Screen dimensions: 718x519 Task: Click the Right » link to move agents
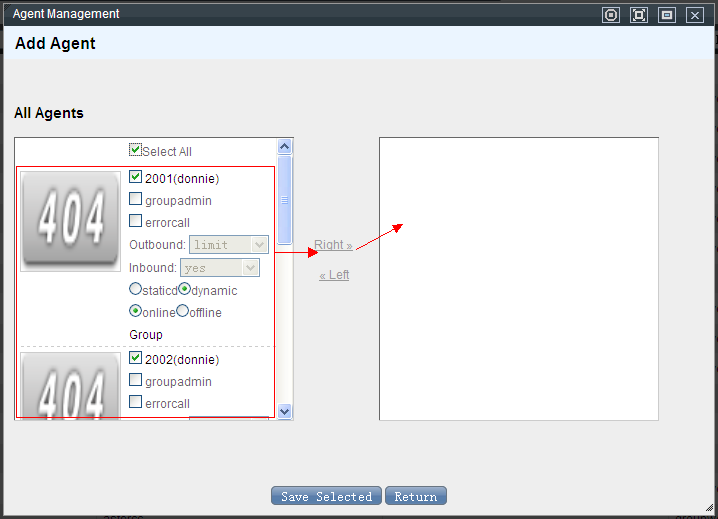[x=333, y=245]
